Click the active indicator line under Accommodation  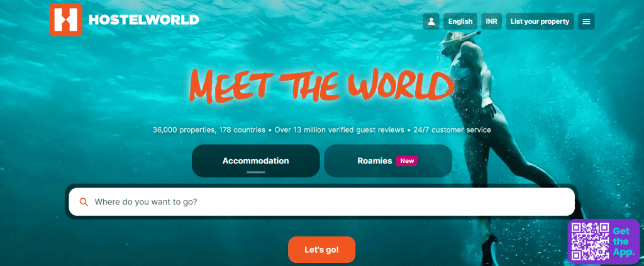coord(255,172)
